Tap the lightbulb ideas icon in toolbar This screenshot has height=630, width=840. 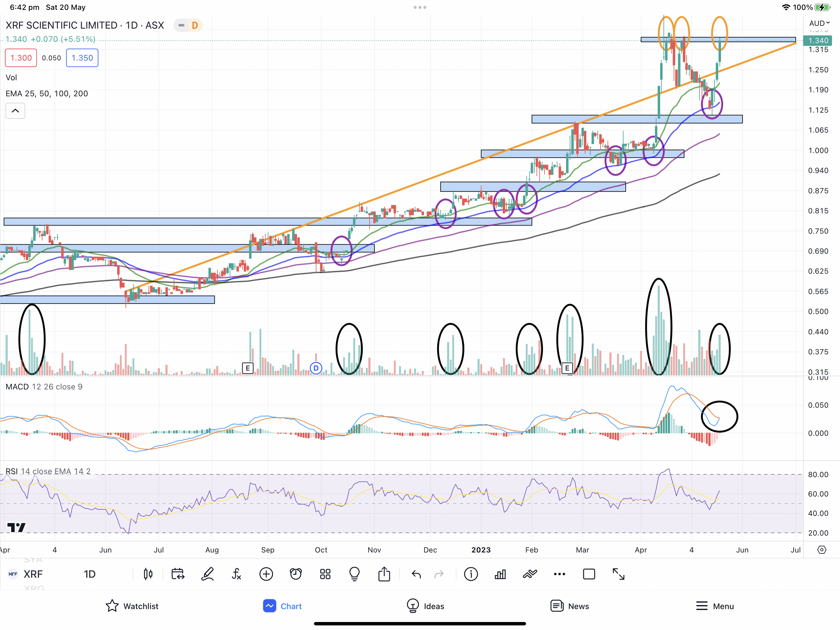[354, 574]
